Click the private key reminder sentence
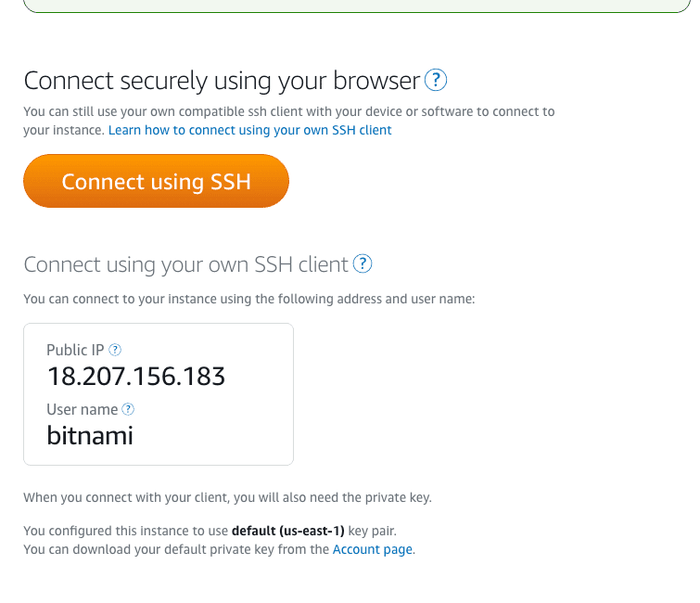This screenshot has width=700, height=603. [x=228, y=497]
